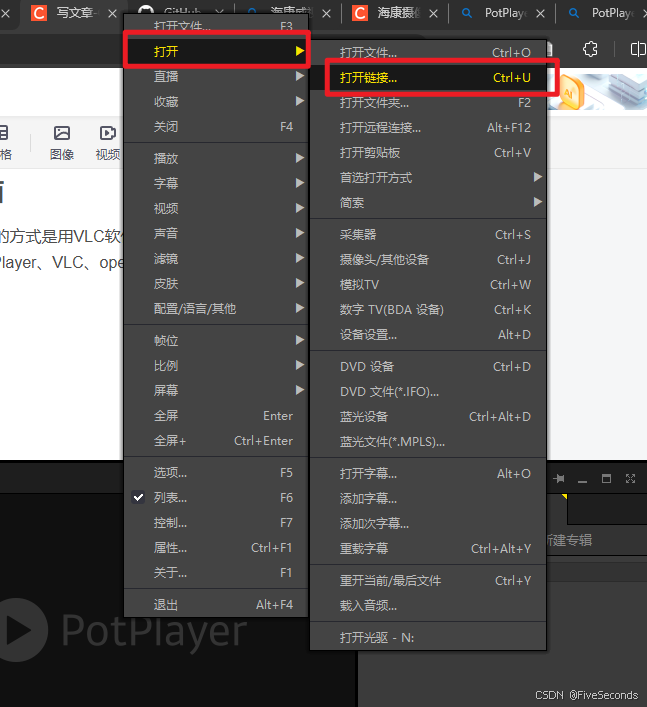Expand the 播放 submenu
The image size is (647, 707).
point(216,158)
